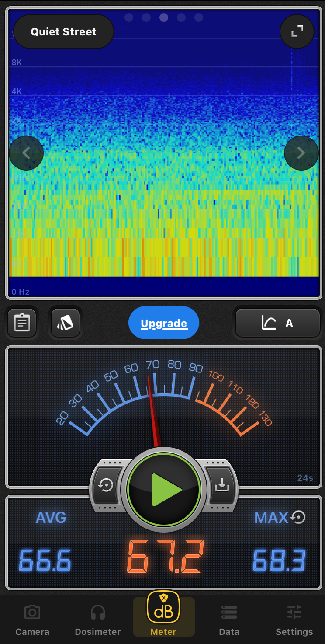Tap the eraser clear icon
The width and height of the screenshot is (325, 644).
coord(66,323)
